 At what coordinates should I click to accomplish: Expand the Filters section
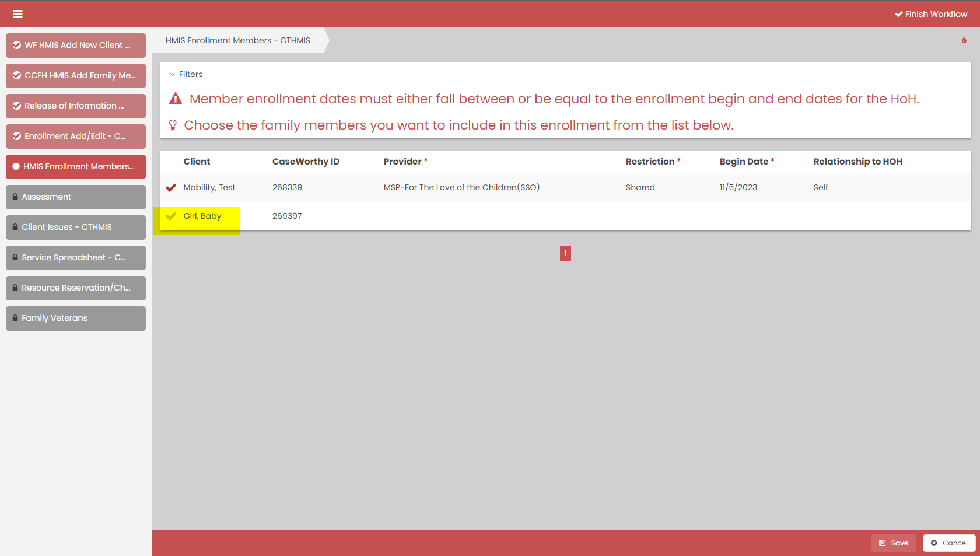click(186, 75)
